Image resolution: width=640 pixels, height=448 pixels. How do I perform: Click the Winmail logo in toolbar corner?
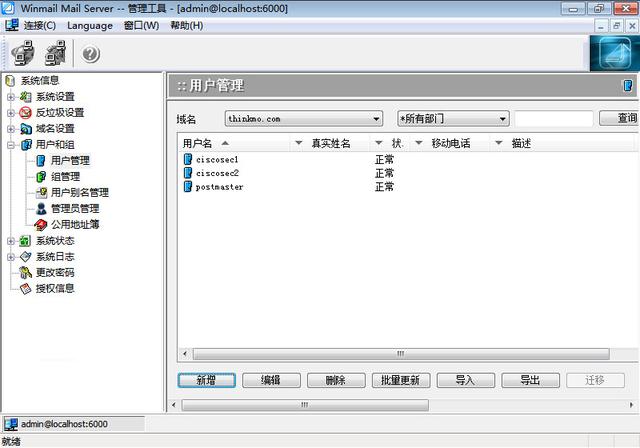(614, 53)
